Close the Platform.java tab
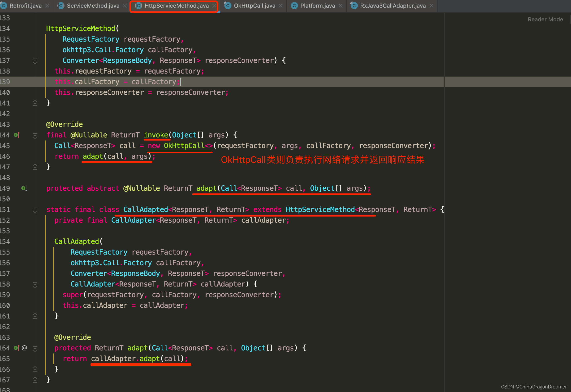This screenshot has height=392, width=571. pos(341,6)
